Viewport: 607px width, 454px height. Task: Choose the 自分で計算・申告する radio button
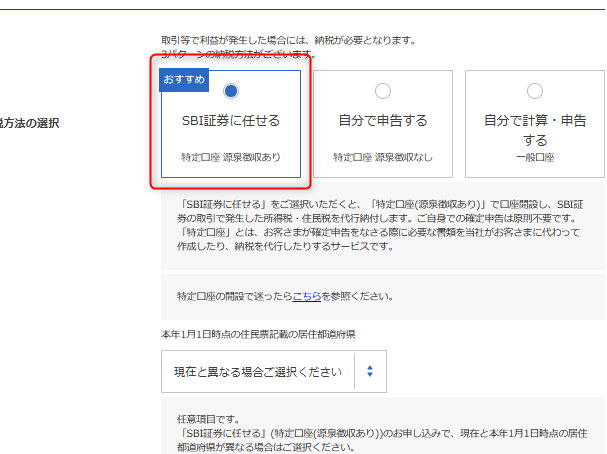pyautogui.click(x=534, y=91)
